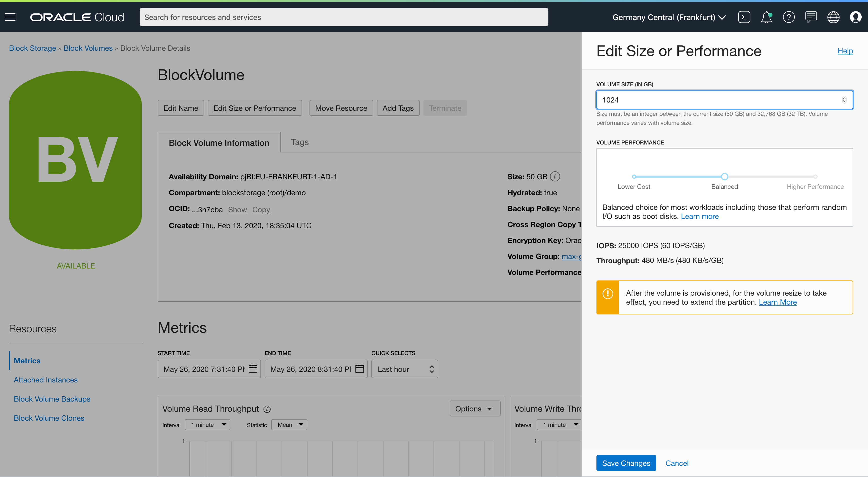Image resolution: width=868 pixels, height=477 pixels.
Task: Open the Germany Central region selector
Action: (669, 17)
